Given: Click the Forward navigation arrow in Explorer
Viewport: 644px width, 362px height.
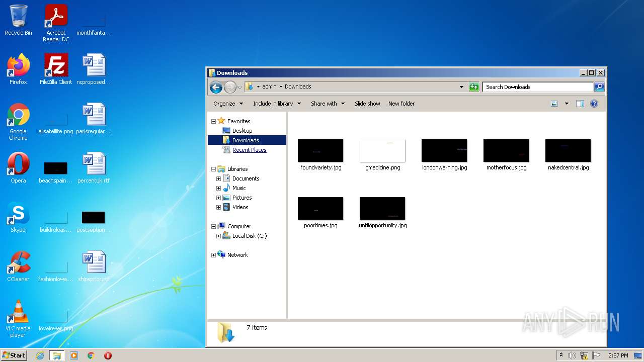Looking at the screenshot, I should [230, 87].
